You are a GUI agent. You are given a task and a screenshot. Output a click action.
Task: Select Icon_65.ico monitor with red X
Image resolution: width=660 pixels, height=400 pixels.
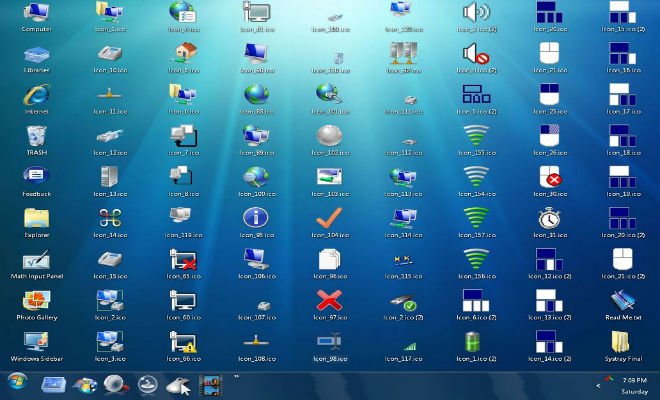point(184,259)
